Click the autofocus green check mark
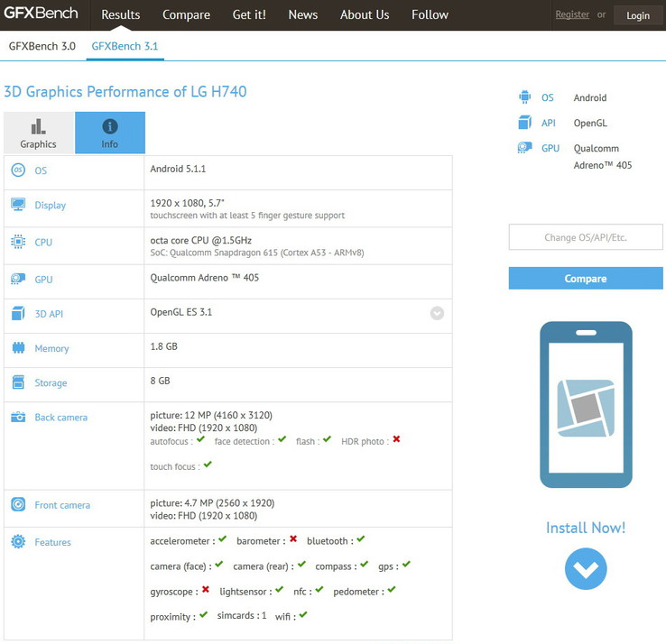Screen dimensions: 666x644 (x=201, y=439)
